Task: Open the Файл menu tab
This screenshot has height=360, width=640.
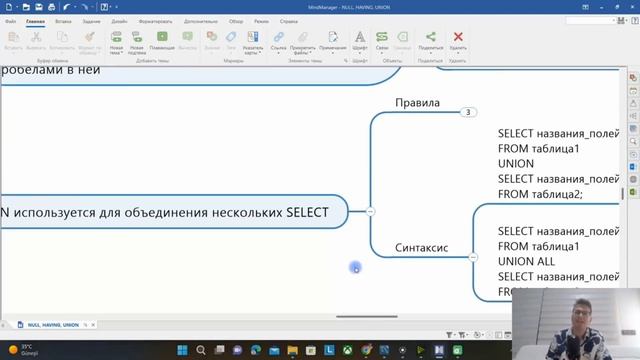Action: pyautogui.click(x=11, y=21)
